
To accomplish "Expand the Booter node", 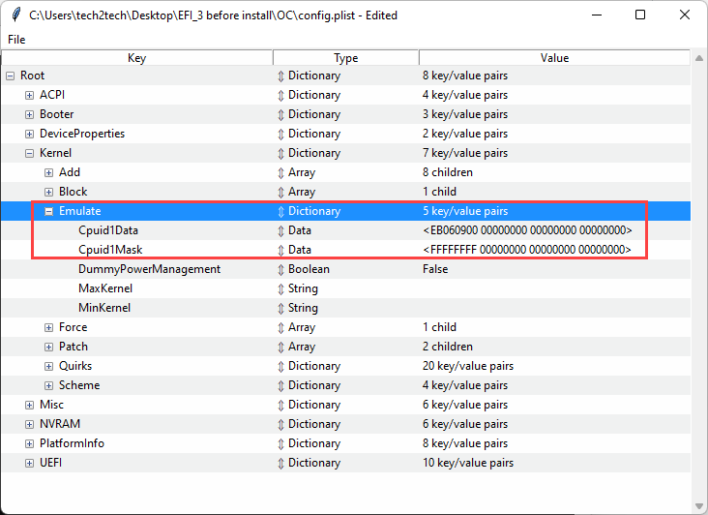I will pyautogui.click(x=30, y=115).
